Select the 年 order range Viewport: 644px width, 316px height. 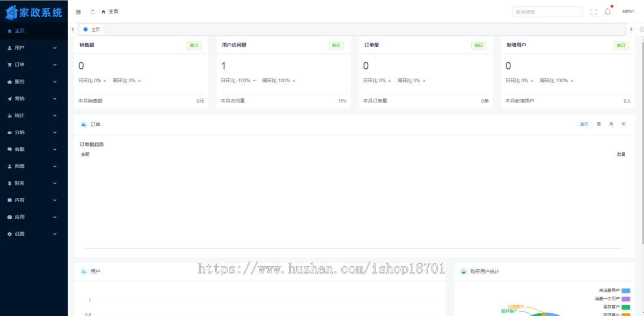coord(624,124)
